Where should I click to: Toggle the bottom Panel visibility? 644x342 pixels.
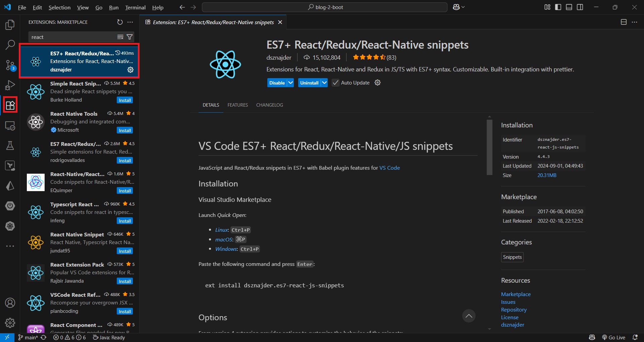click(x=569, y=7)
